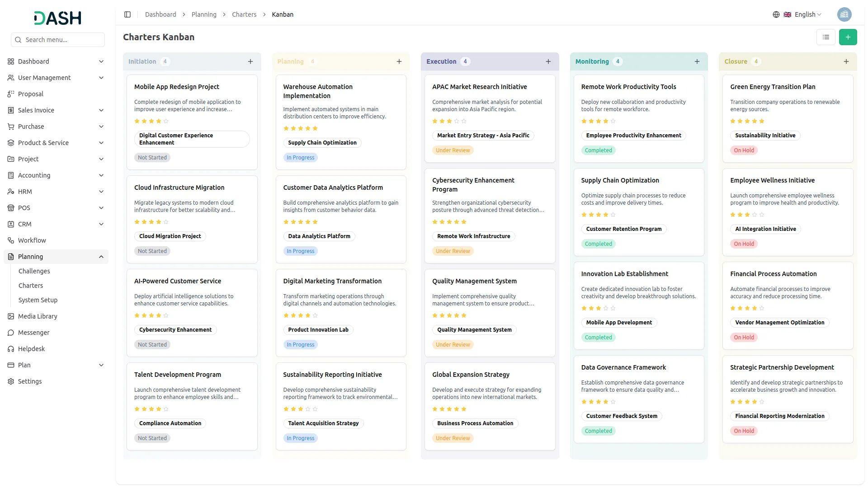The height and width of the screenshot is (488, 868).
Task: Click the Charters breadcrumb link
Action: tap(244, 14)
